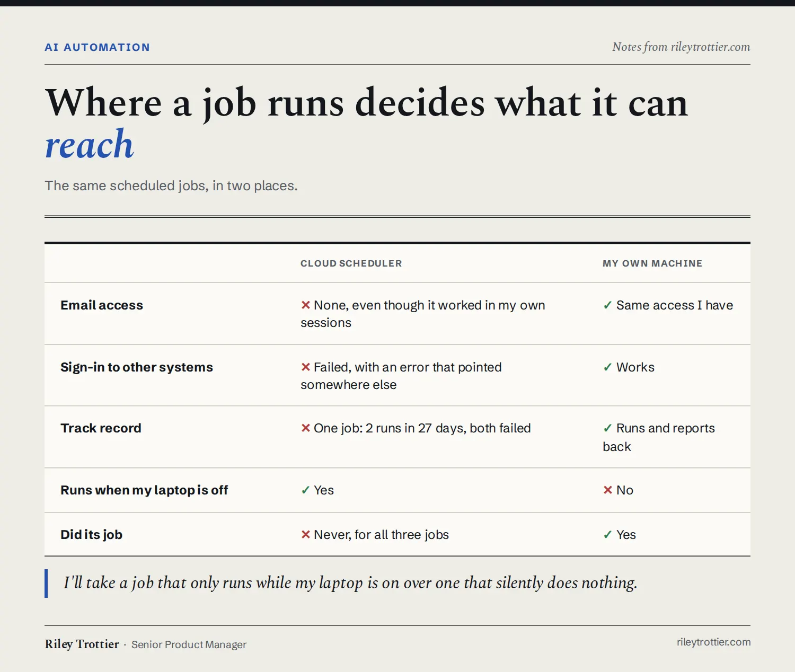This screenshot has width=795, height=672.
Task: Click the "CLOUD SCHEDULER" column header
Action: click(351, 263)
